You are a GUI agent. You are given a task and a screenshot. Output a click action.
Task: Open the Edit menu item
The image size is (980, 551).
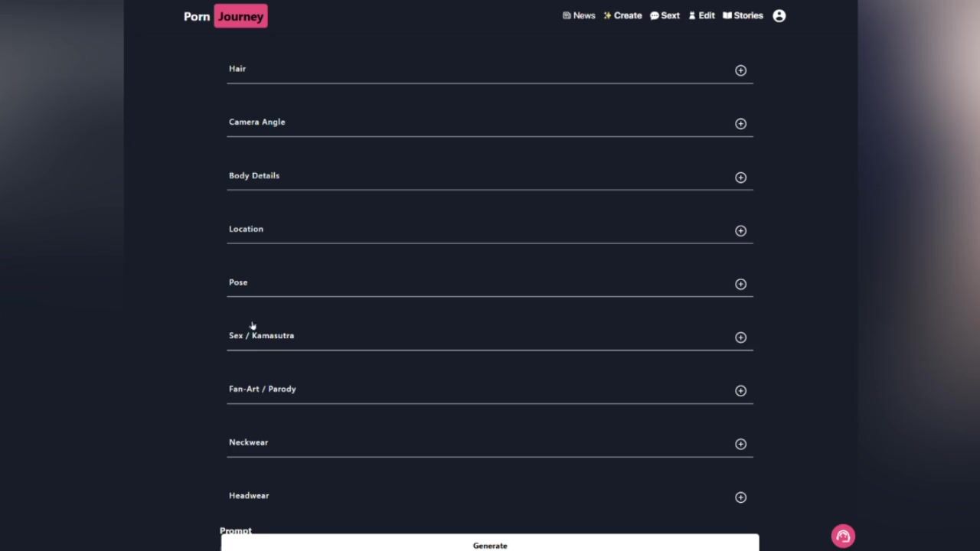pyautogui.click(x=701, y=15)
